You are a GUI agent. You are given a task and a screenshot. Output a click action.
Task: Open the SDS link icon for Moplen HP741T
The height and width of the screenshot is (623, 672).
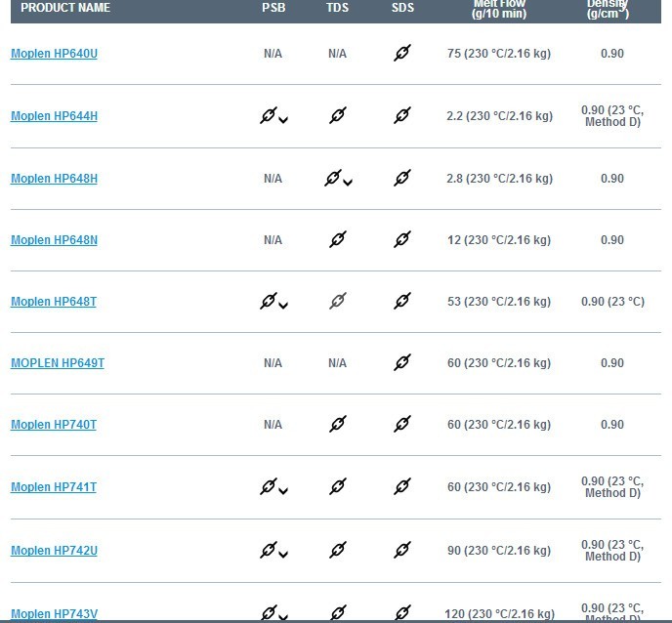point(402,486)
